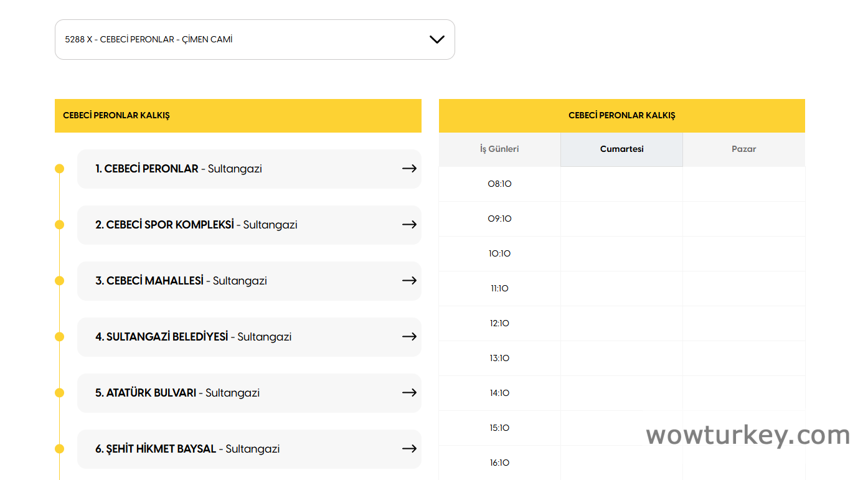Click the left CEBECİ PERONLAR KALKIŞ header
Screen dimensions: 868x480
pyautogui.click(x=238, y=116)
